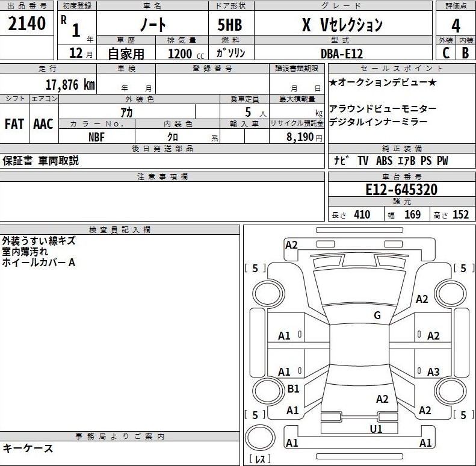Screen dimensions: 476x466
Task: Select the car name ノート
Action: click(153, 25)
